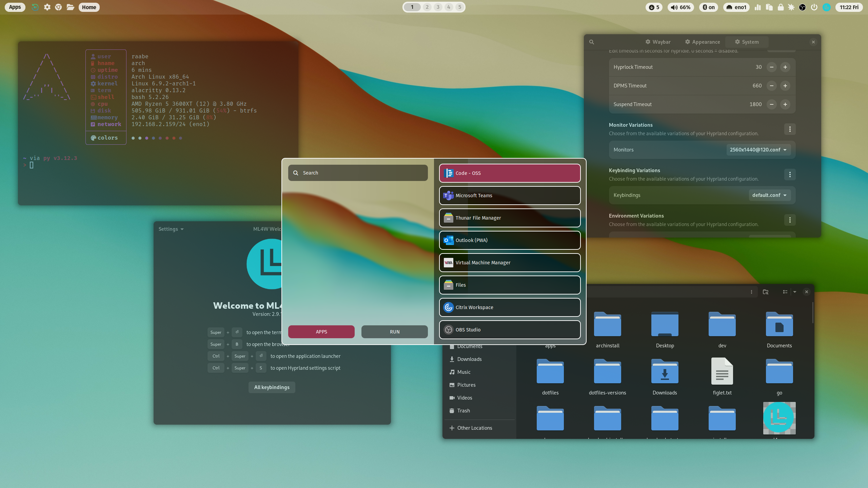The width and height of the screenshot is (868, 488).
Task: Switch the launcher to RUN mode
Action: click(x=394, y=331)
